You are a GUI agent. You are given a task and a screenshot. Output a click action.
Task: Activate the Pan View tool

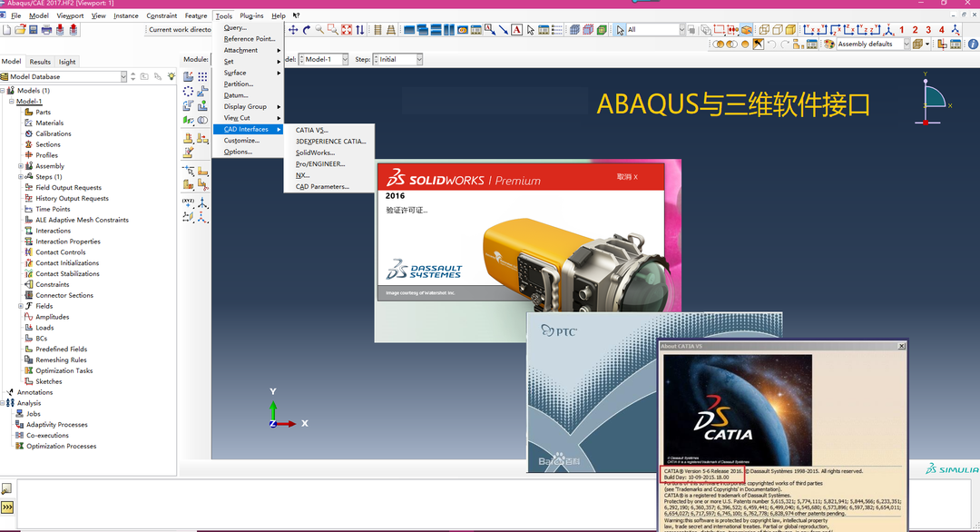pos(294,30)
